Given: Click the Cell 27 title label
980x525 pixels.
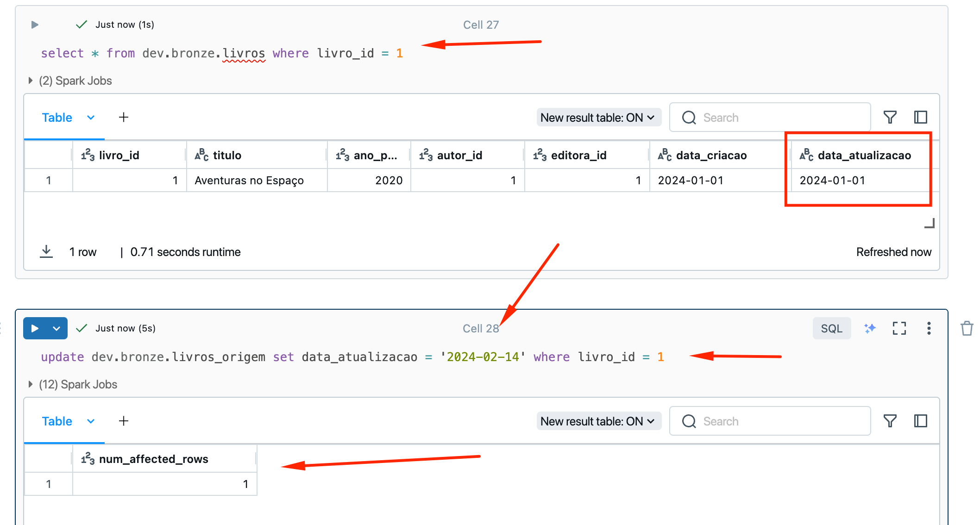Looking at the screenshot, I should pyautogui.click(x=481, y=25).
